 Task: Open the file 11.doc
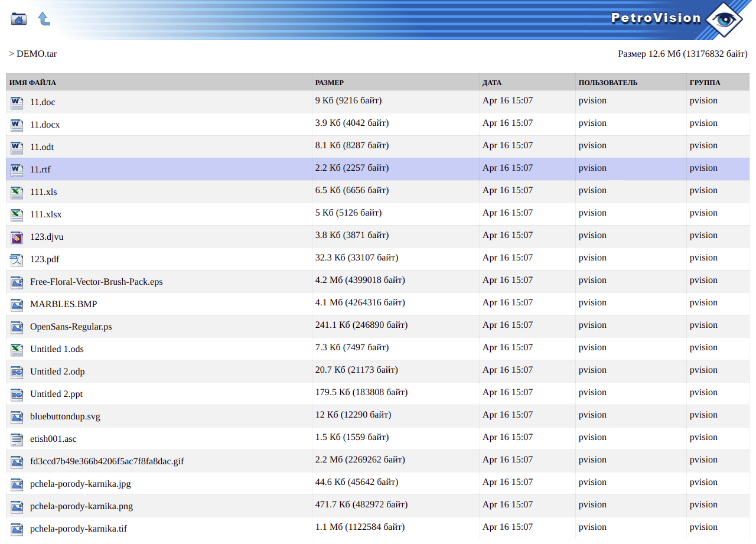(43, 102)
